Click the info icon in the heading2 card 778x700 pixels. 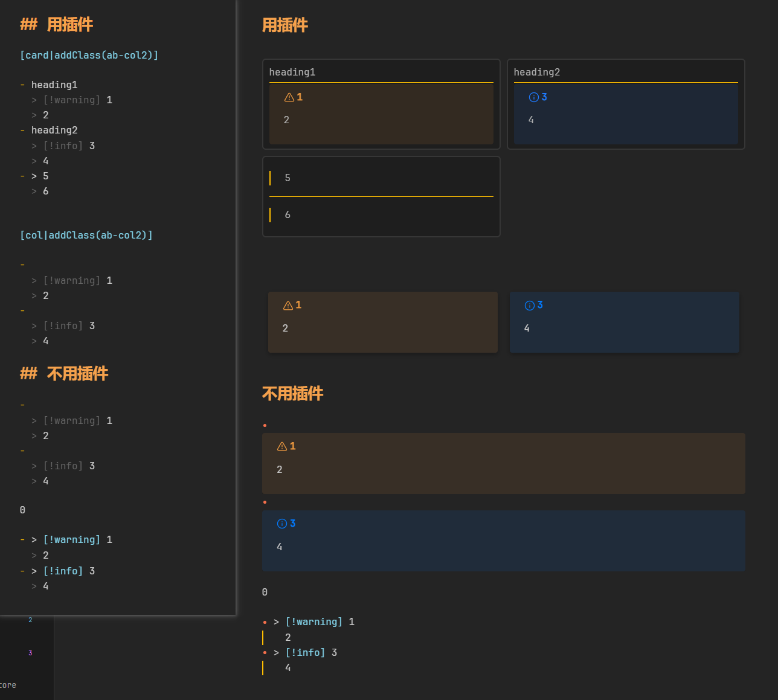point(533,97)
